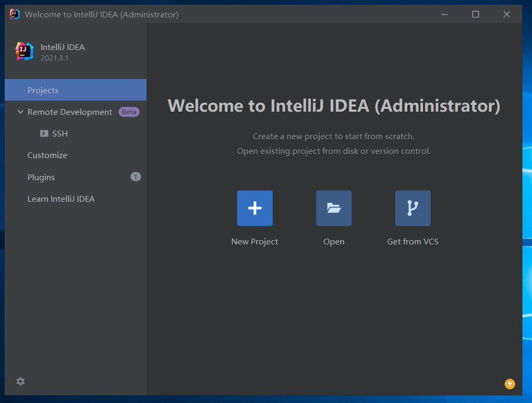The width and height of the screenshot is (532, 403).
Task: Minimize the Welcome window
Action: 445,14
